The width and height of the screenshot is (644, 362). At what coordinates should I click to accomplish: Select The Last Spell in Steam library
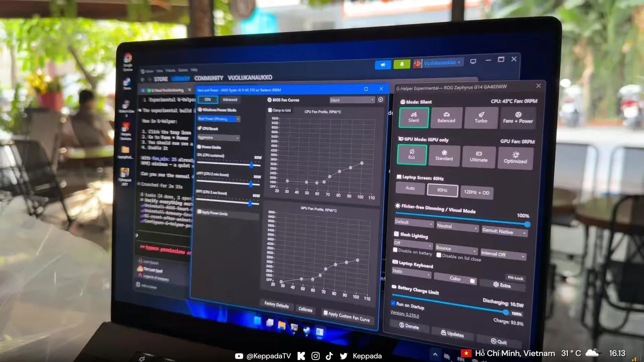150,270
